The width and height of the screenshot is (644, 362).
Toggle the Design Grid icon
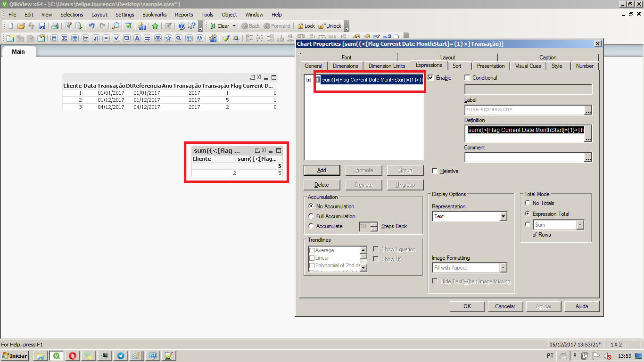236,38
